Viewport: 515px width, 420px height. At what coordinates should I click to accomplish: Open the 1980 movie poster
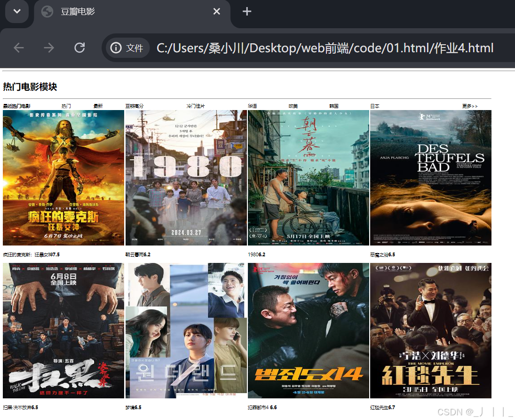[186, 178]
